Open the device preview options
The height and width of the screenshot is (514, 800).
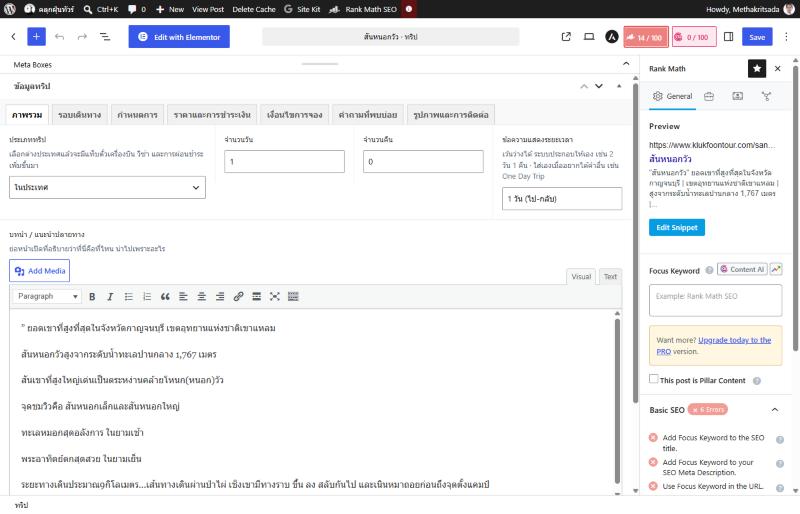[x=589, y=37]
